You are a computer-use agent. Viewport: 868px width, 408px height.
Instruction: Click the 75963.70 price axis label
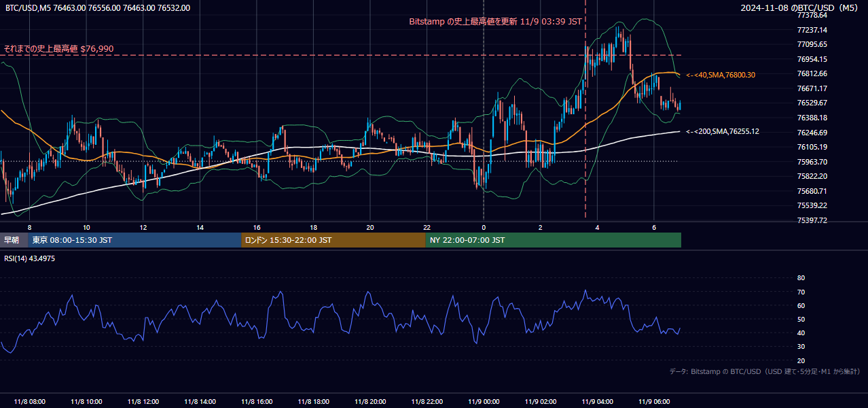(812, 162)
